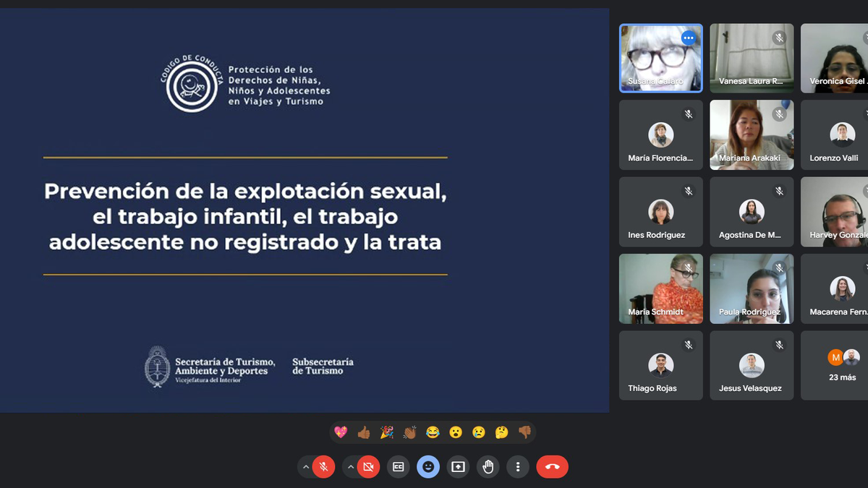This screenshot has height=488, width=868.
Task: Raise your hand using the hand icon
Action: (x=488, y=467)
